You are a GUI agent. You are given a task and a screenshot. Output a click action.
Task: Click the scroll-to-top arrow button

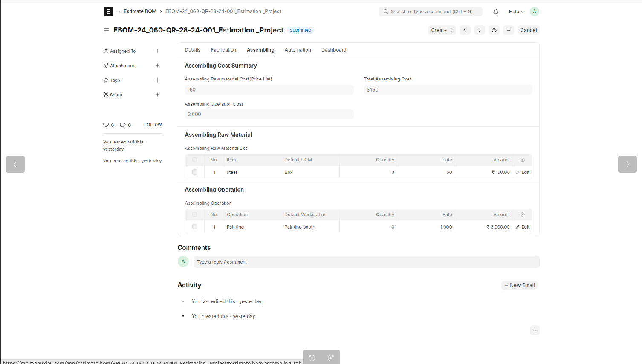[535, 330]
